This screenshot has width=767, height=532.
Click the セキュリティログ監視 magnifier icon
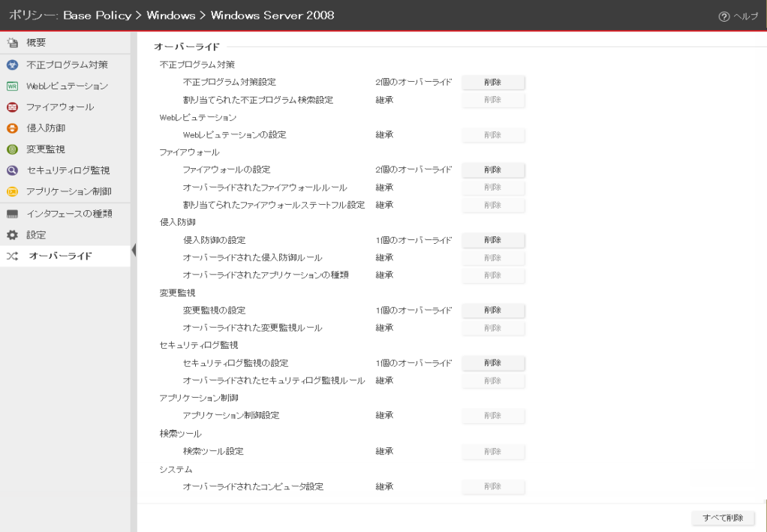point(12,170)
